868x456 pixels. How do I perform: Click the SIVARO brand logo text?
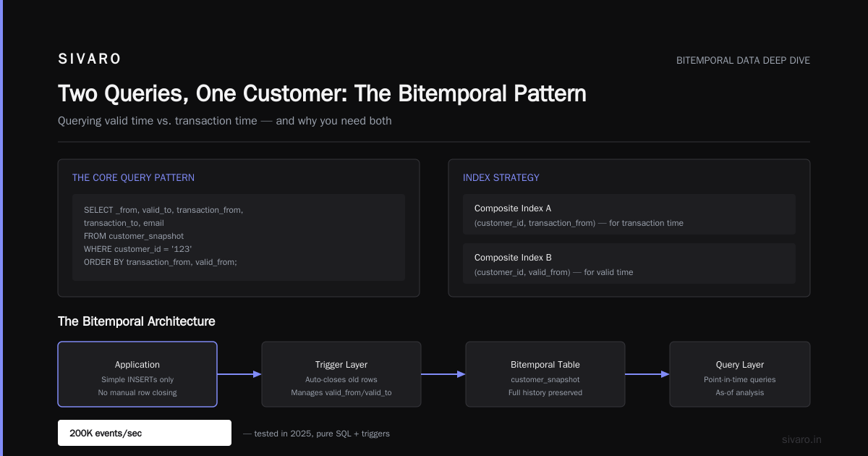coord(90,59)
